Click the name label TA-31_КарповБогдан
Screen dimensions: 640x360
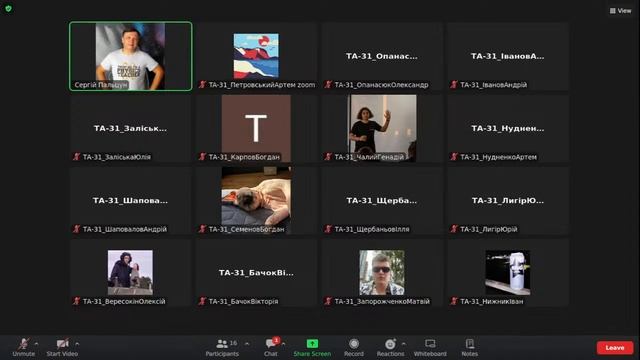[244, 157]
